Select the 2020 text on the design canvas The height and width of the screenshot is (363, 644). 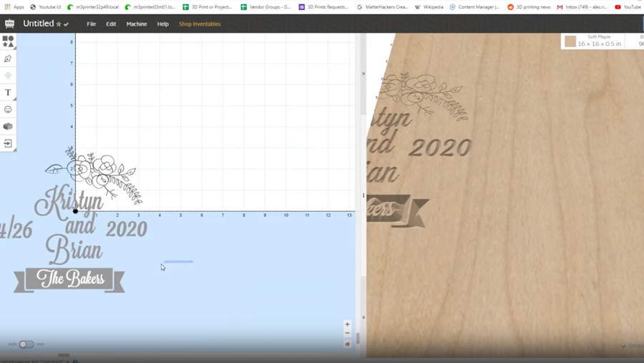tap(127, 229)
